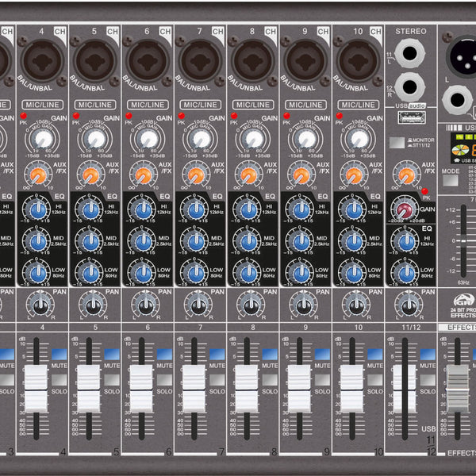Toggle the channel 8 MUTE button
Viewport: 476px width, 476px height.
click(x=270, y=355)
